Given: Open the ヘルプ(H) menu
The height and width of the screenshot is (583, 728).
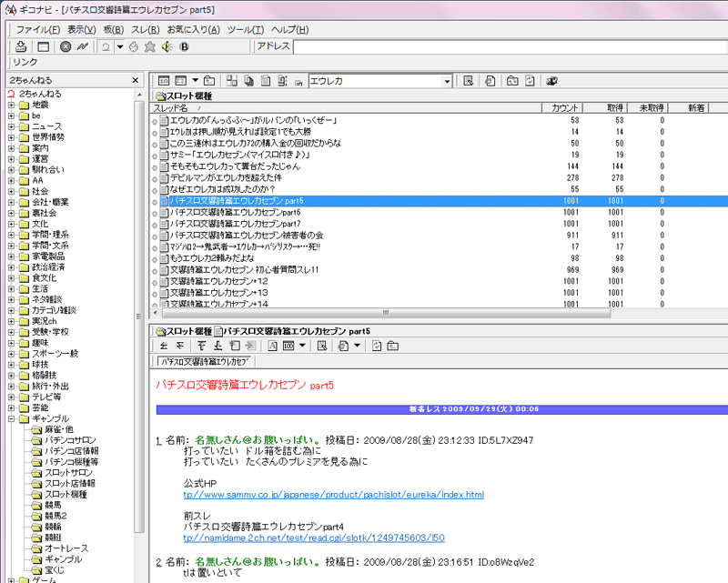Looking at the screenshot, I should [289, 30].
